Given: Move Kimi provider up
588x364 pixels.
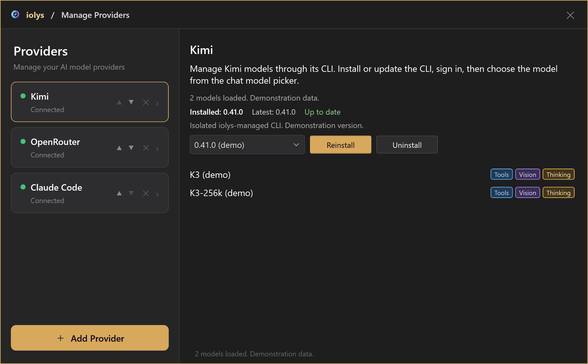Looking at the screenshot, I should tap(119, 102).
